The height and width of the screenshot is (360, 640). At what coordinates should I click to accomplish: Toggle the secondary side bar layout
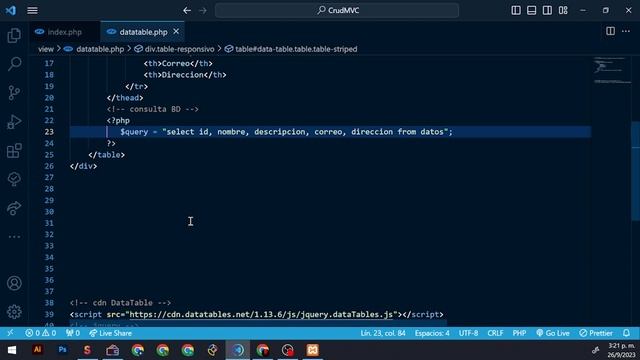[547, 11]
